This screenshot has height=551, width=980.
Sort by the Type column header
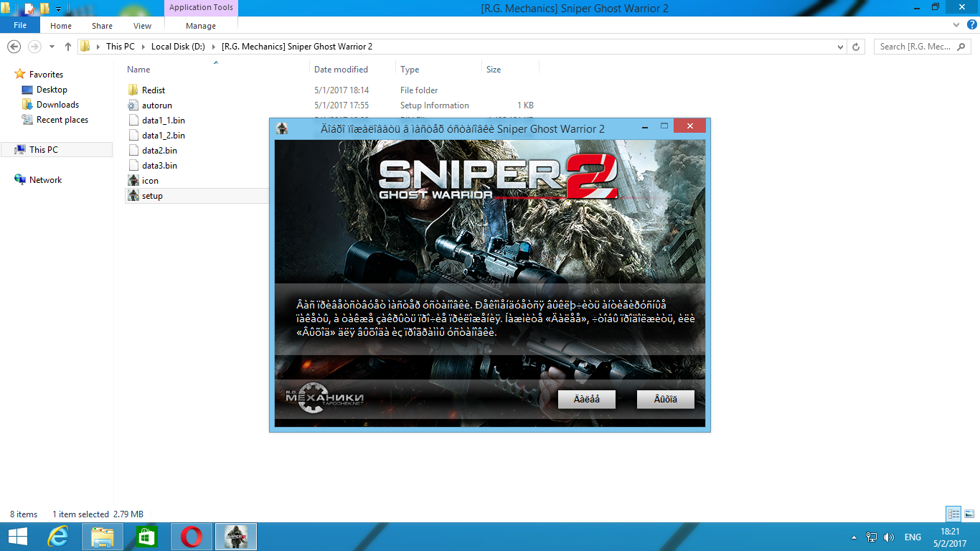tap(410, 70)
